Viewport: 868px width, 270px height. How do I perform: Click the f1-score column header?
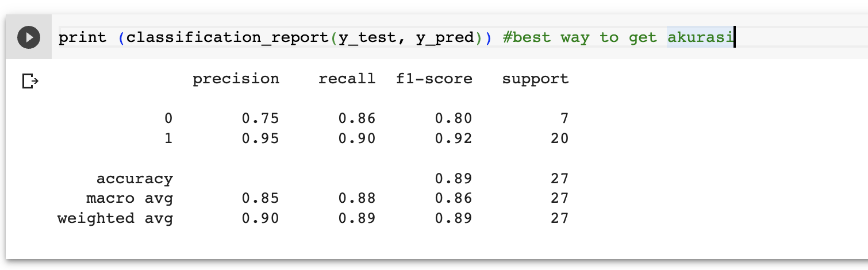click(434, 79)
